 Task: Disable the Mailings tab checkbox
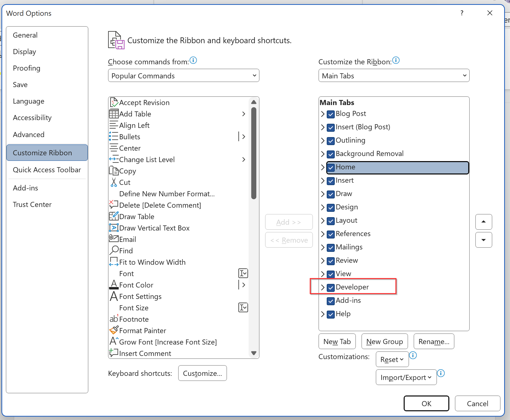(331, 247)
